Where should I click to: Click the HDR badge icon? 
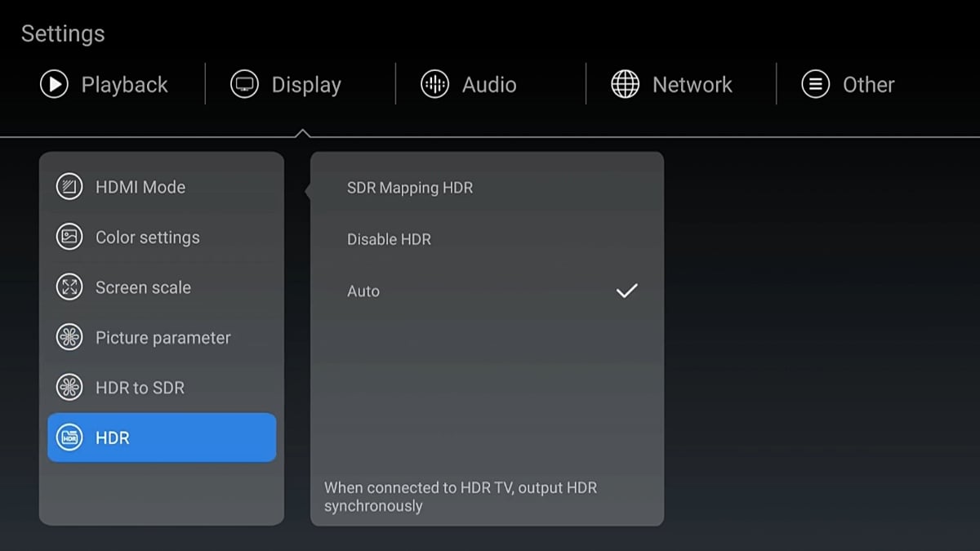[x=69, y=438]
